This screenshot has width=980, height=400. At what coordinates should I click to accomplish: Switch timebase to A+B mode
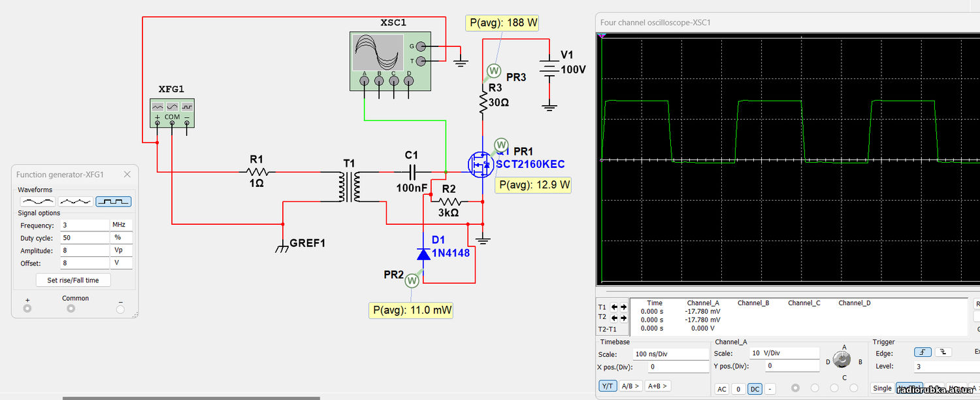point(658,386)
